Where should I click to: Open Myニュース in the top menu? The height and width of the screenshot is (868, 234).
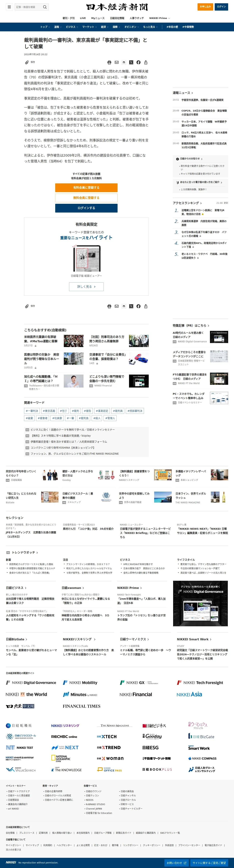tap(98, 18)
